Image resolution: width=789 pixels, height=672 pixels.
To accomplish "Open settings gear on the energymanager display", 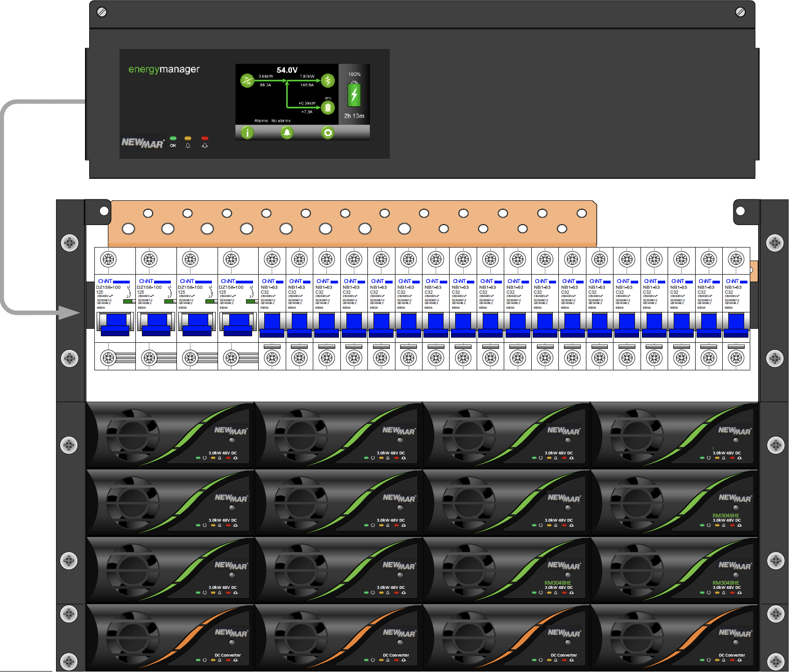I will point(328,133).
